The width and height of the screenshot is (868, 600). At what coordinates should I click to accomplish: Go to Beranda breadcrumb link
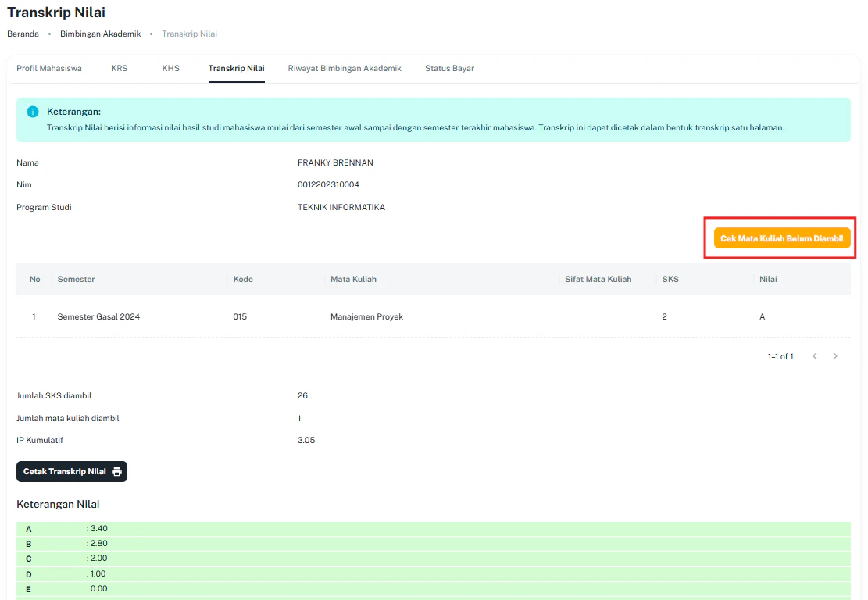[x=23, y=34]
